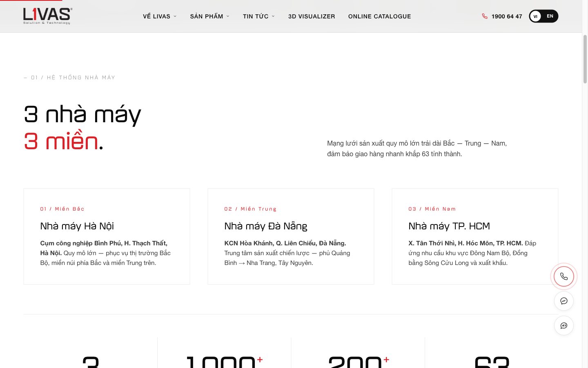Click 'X. Tân Thới Nhì, H. Hóc Môn' address text
The height and width of the screenshot is (368, 588).
465,243
